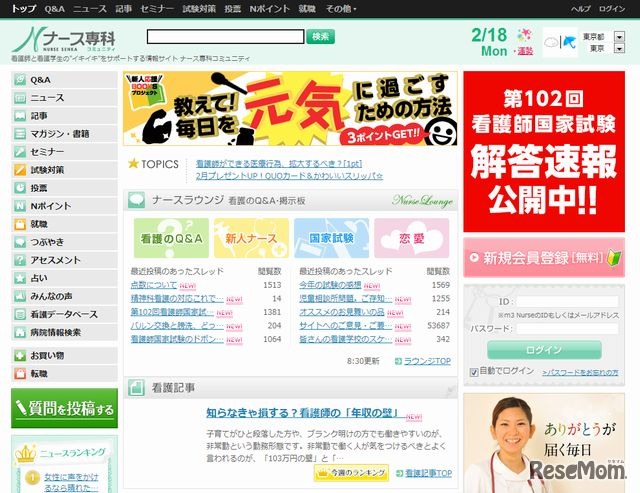Click the マガジン・書籍 sidebar icon

click(x=20, y=133)
